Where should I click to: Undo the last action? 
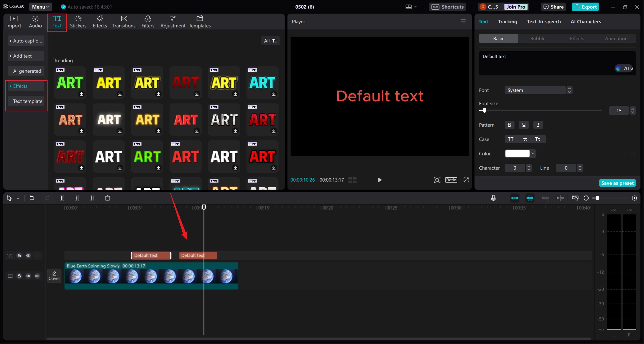pyautogui.click(x=32, y=198)
